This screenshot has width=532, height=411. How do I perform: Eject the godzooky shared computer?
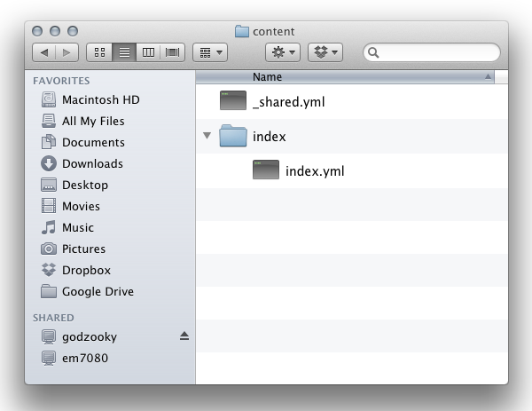(x=184, y=336)
